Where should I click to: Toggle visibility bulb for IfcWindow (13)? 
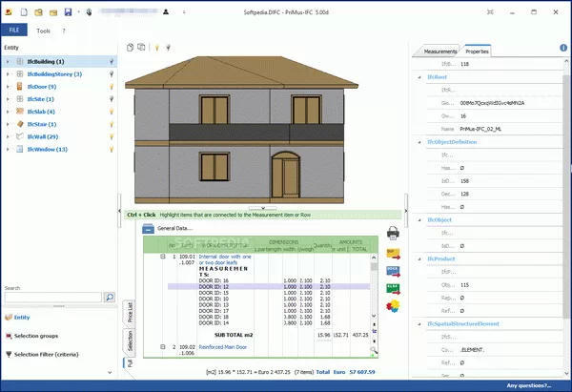click(112, 149)
